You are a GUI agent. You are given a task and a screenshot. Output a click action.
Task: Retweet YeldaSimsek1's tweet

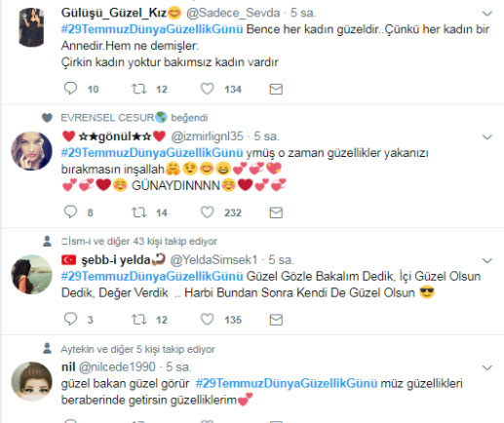pos(139,320)
